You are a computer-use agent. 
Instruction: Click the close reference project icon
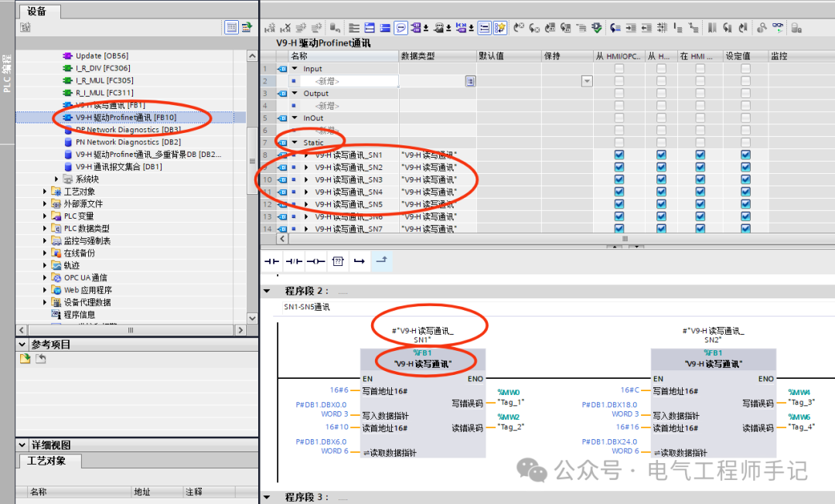click(40, 359)
